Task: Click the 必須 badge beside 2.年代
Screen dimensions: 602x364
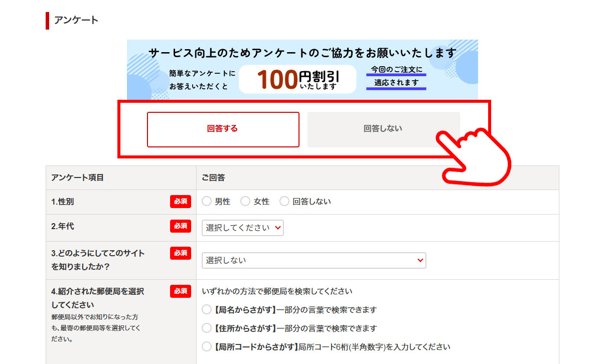Action: coord(180,226)
